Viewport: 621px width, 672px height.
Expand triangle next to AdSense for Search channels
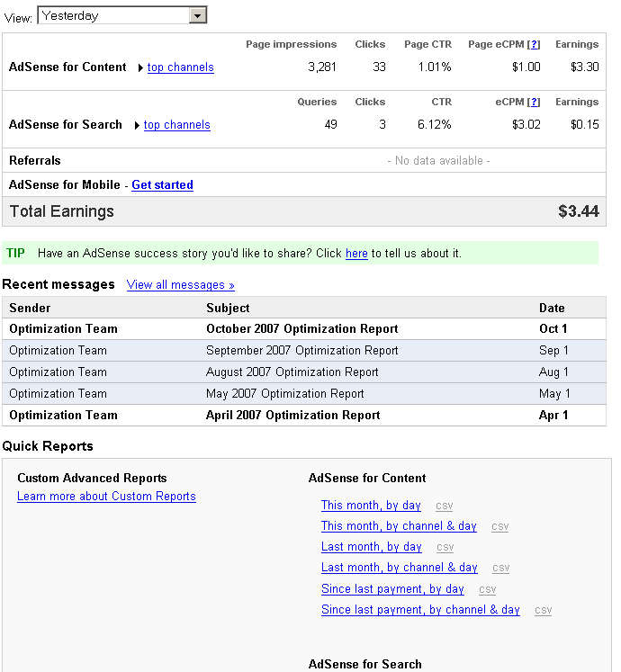pos(137,125)
